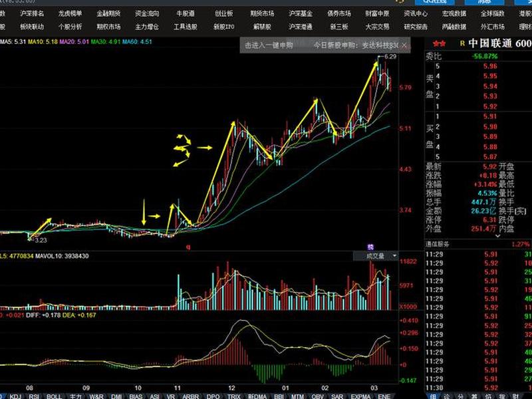Click sell level 5 price 5.96
The image size is (532, 399).
pyautogui.click(x=490, y=66)
